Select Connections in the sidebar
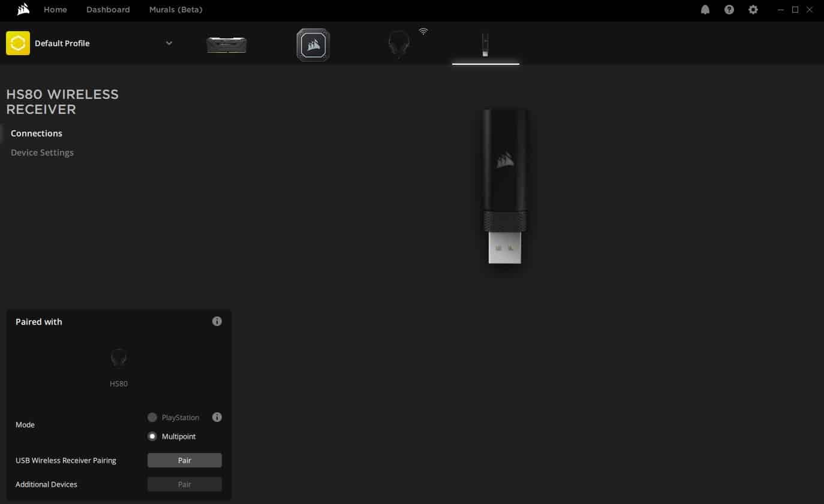Image resolution: width=824 pixels, height=504 pixels. pos(37,133)
